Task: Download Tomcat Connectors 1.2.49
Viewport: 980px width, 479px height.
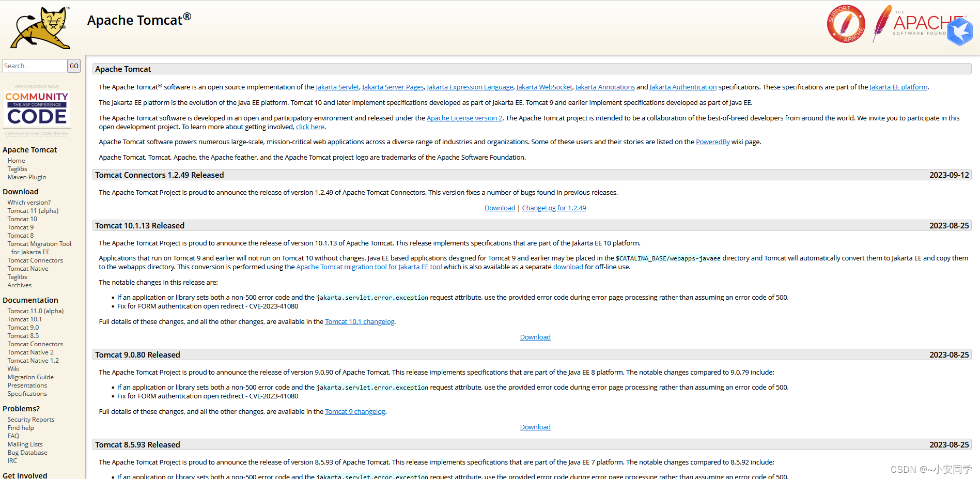Action: click(500, 208)
